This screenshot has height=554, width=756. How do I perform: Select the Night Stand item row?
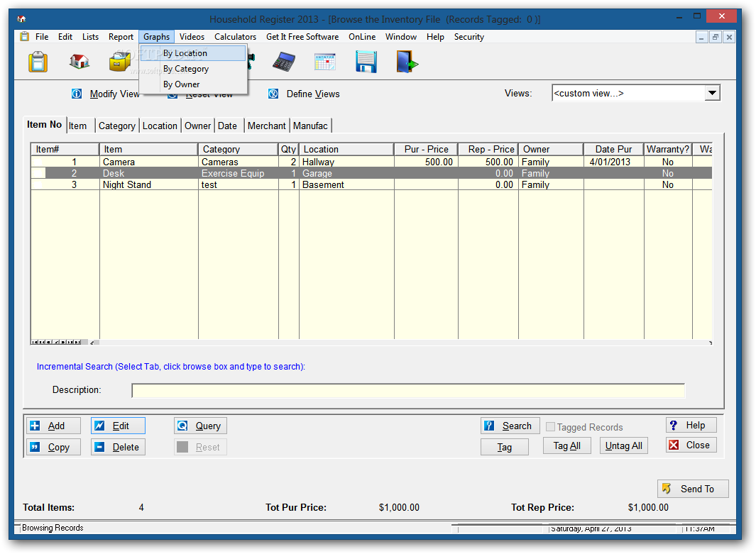coord(371,184)
